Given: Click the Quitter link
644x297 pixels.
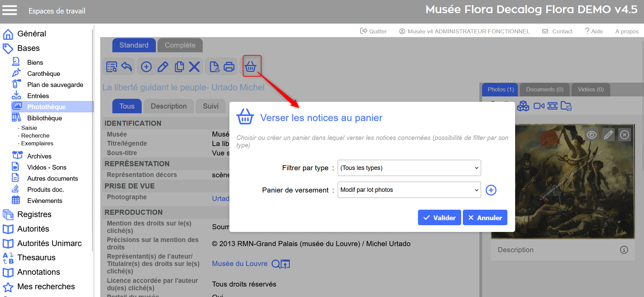Looking at the screenshot, I should click(x=373, y=31).
